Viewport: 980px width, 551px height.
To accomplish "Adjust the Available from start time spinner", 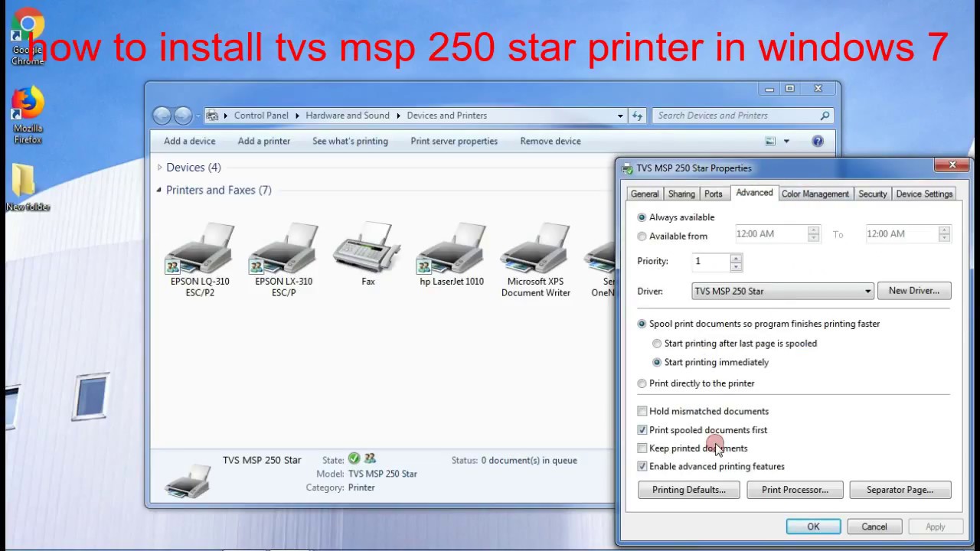I will (814, 234).
